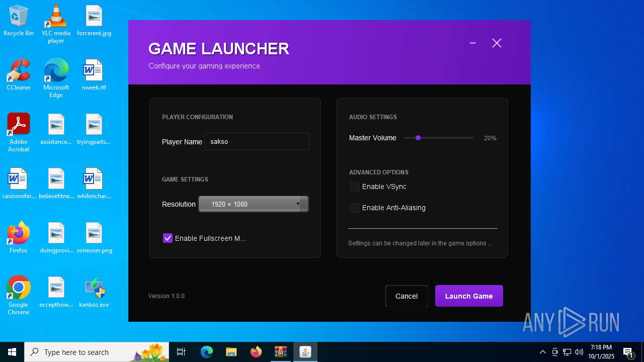Open Windows Start menu

point(12,352)
